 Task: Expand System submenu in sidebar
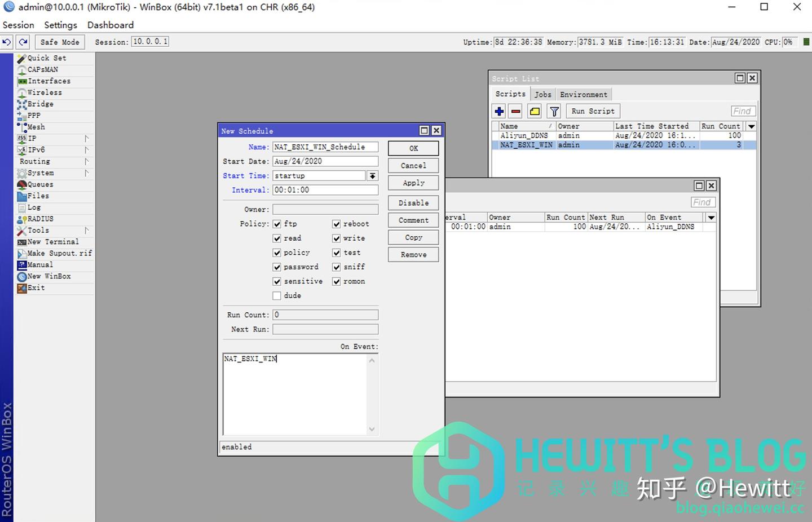tap(86, 173)
